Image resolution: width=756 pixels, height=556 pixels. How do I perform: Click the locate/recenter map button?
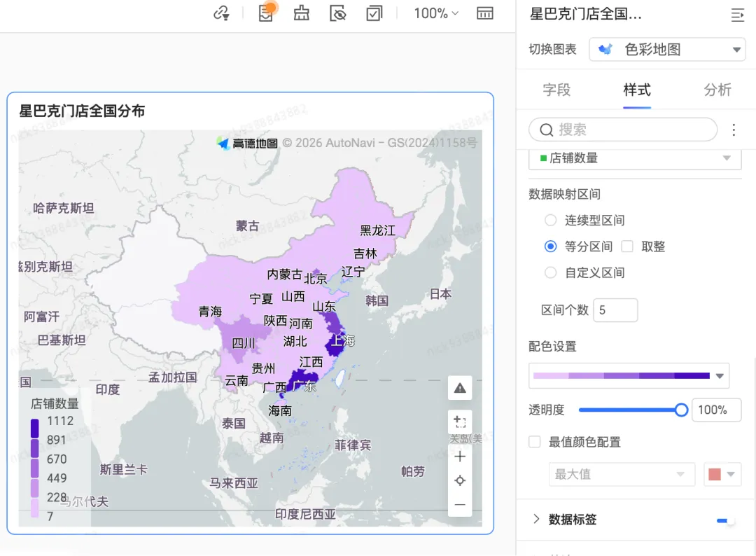point(459,480)
